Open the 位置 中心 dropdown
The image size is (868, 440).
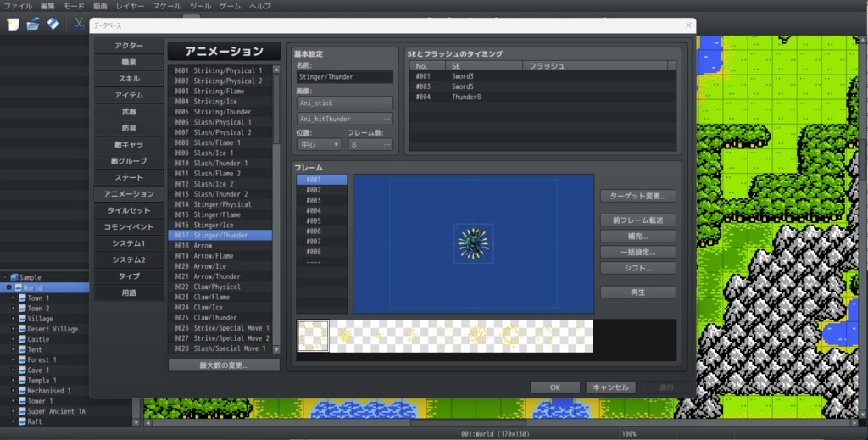tap(319, 144)
